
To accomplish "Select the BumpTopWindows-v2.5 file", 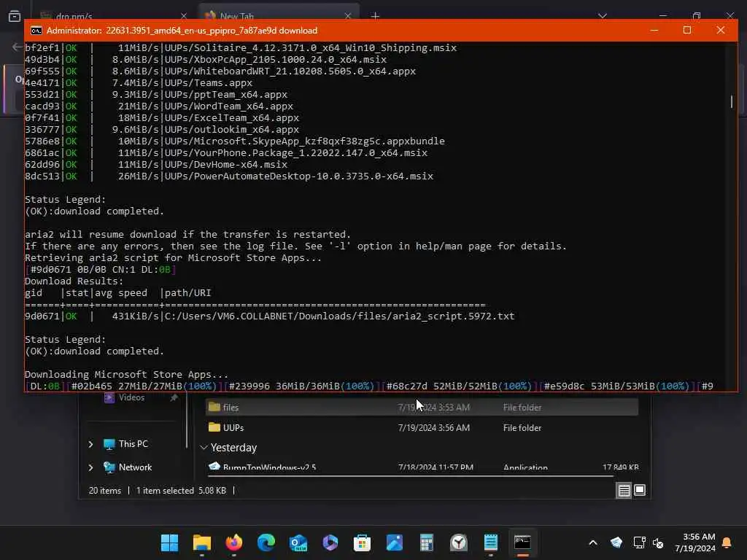I will 422,467.
